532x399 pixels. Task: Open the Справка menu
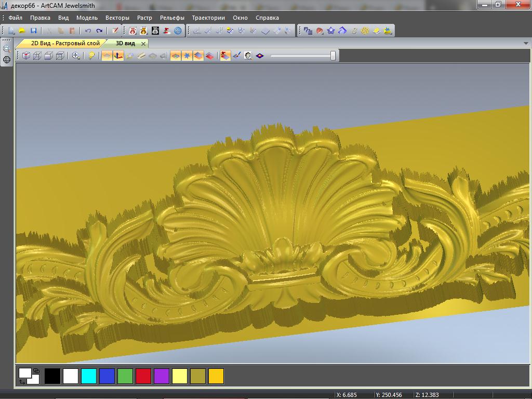[x=267, y=18]
